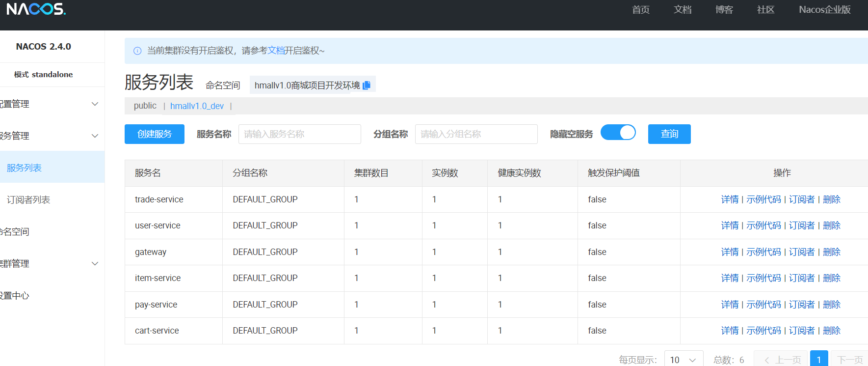Select the gateway name cell
868x366 pixels.
(x=174, y=252)
